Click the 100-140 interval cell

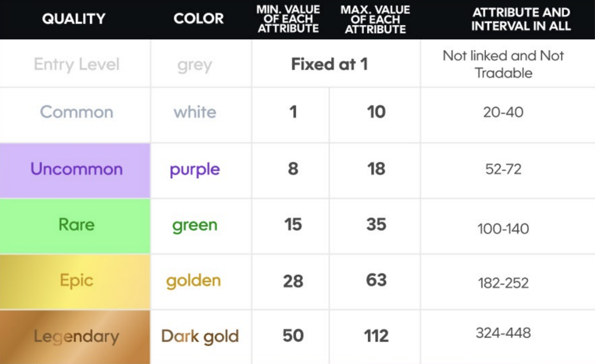(x=503, y=229)
